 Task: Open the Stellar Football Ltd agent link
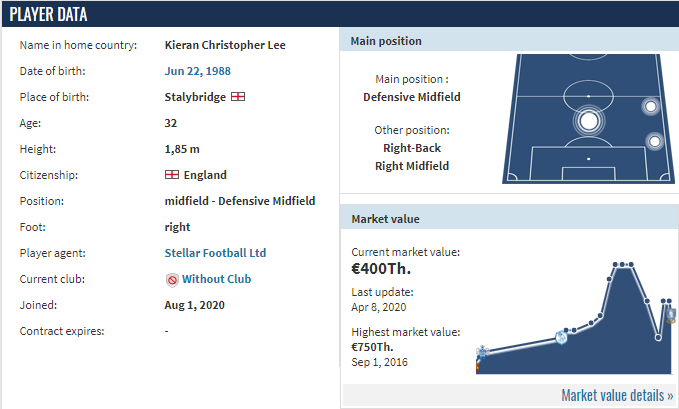point(215,253)
